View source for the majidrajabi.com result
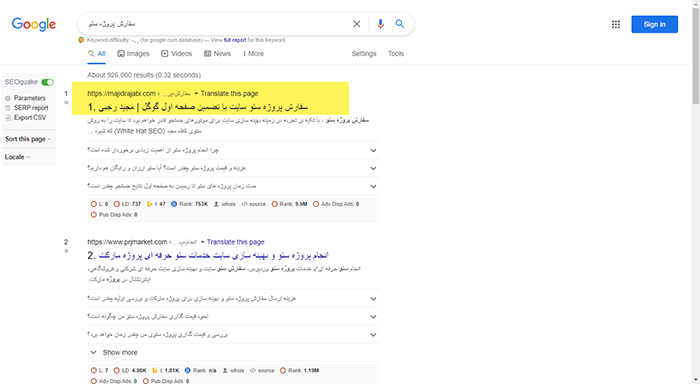This screenshot has height=384, width=700. [x=254, y=204]
